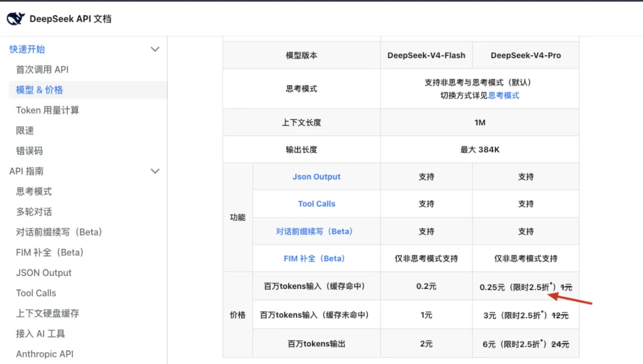Open 错误码 sidebar entry

[29, 151]
